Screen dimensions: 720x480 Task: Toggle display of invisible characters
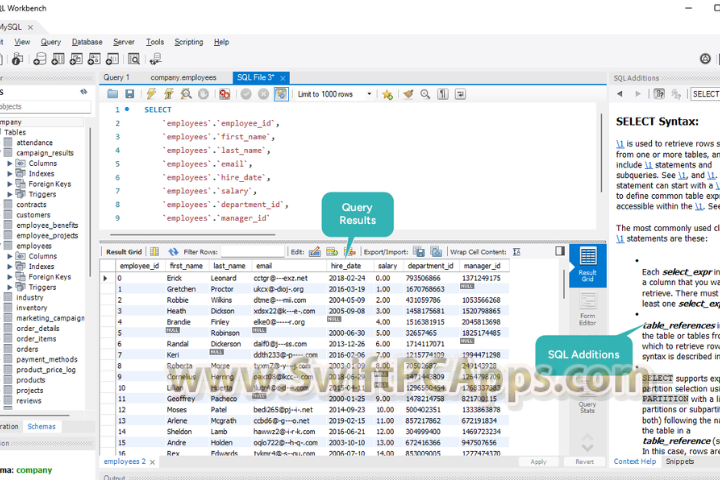pyautogui.click(x=443, y=94)
